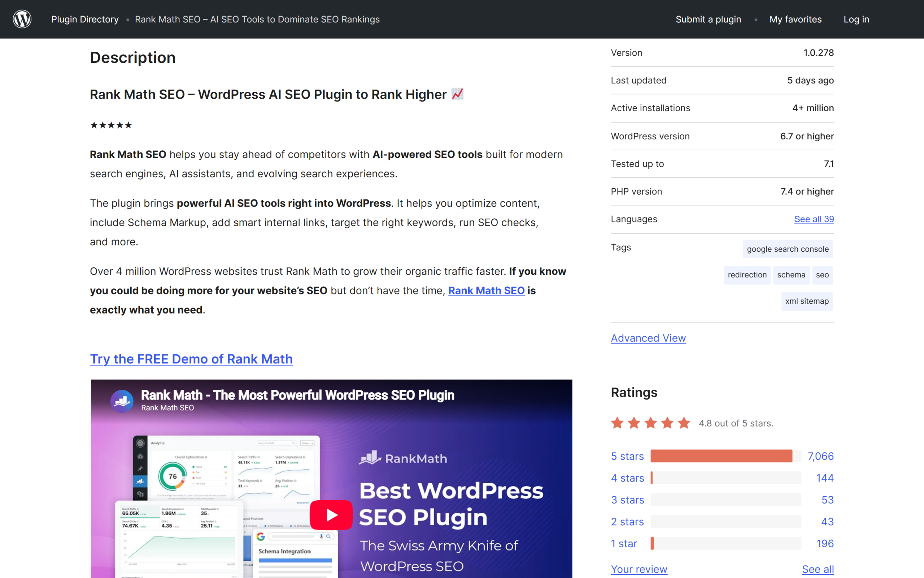Click the Rank Math SEO channel name in video

click(x=167, y=407)
